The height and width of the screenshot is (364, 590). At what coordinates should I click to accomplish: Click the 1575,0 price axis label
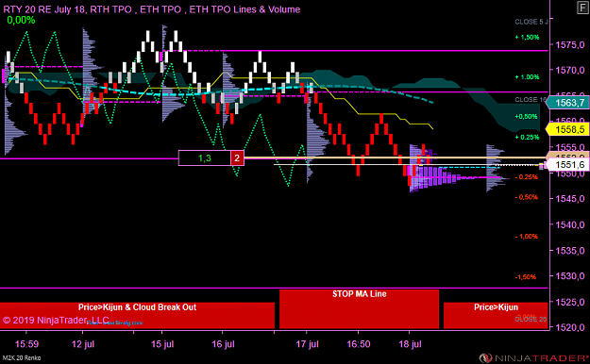[570, 45]
